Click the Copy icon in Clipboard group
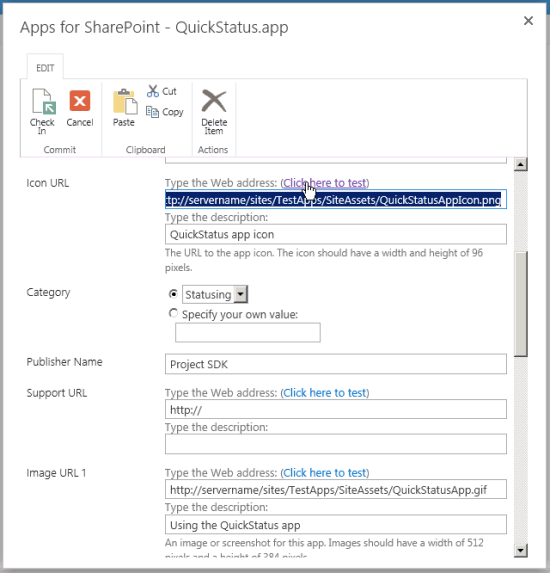 (152, 112)
